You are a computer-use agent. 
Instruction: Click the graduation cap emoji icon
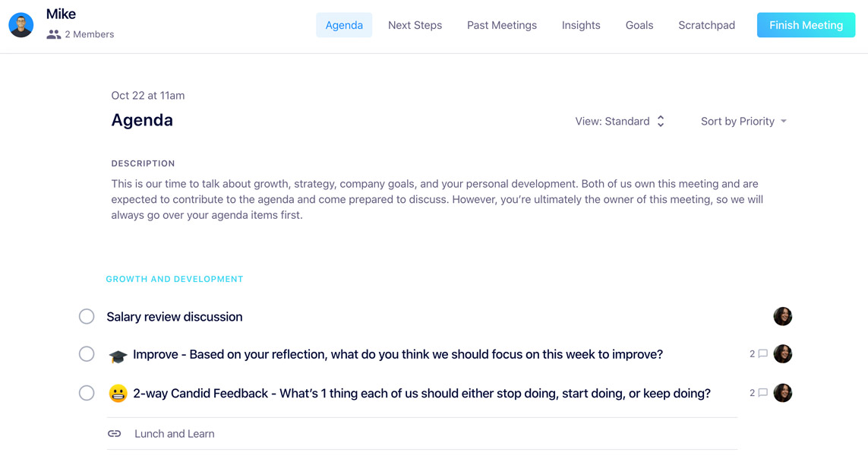pyautogui.click(x=118, y=356)
